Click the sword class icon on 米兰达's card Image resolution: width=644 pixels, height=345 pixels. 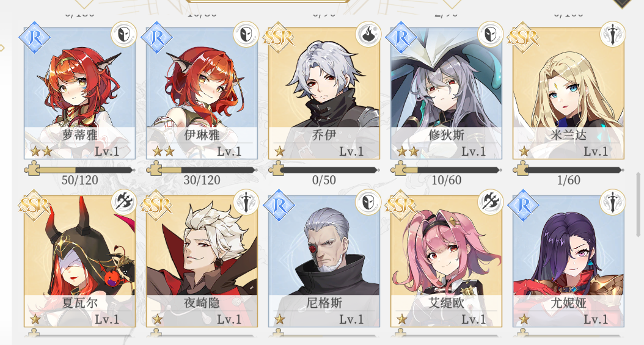pos(612,34)
